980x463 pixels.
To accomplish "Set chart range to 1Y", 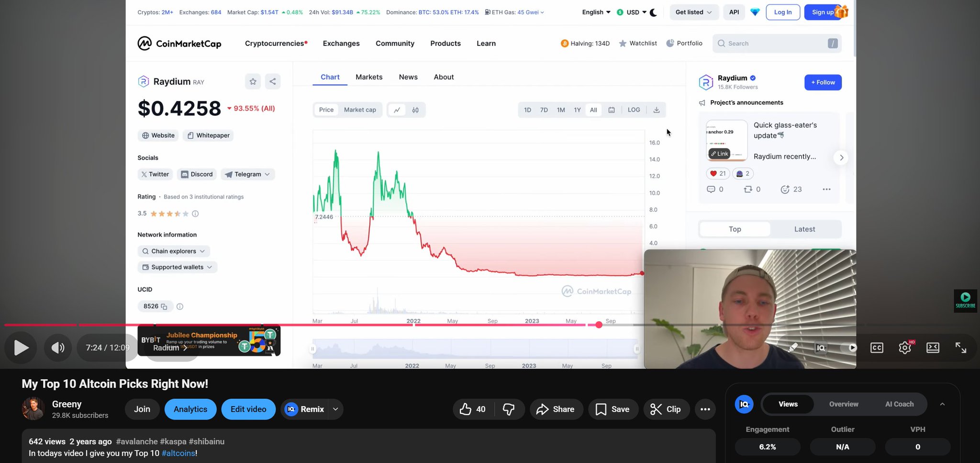I will coord(578,110).
